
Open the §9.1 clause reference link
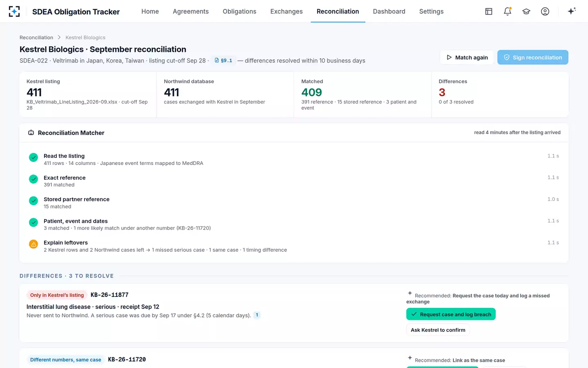click(223, 61)
